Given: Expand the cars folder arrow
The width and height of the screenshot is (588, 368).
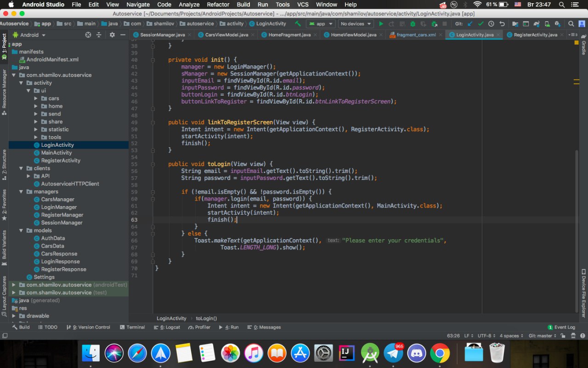Looking at the screenshot, I should click(36, 98).
